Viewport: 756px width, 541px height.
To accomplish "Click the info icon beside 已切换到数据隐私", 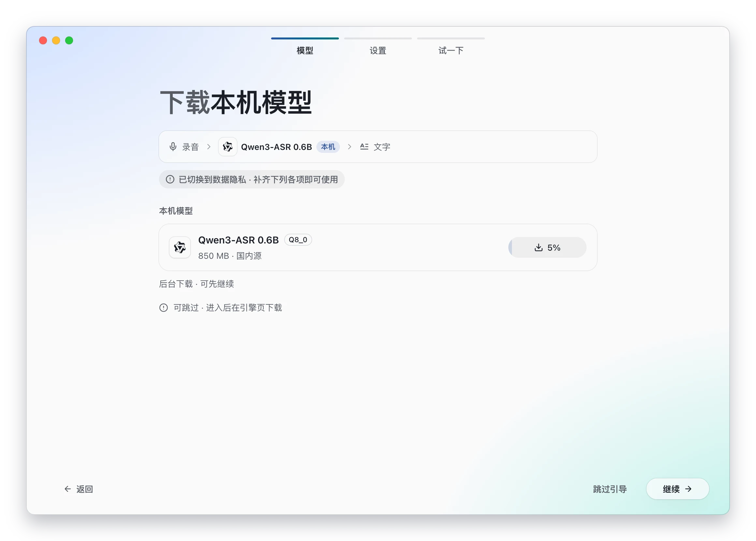I will [170, 179].
